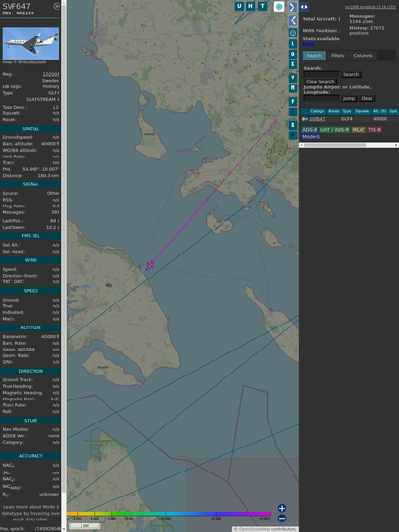
Task: Click the T map button
Action: click(262, 6)
